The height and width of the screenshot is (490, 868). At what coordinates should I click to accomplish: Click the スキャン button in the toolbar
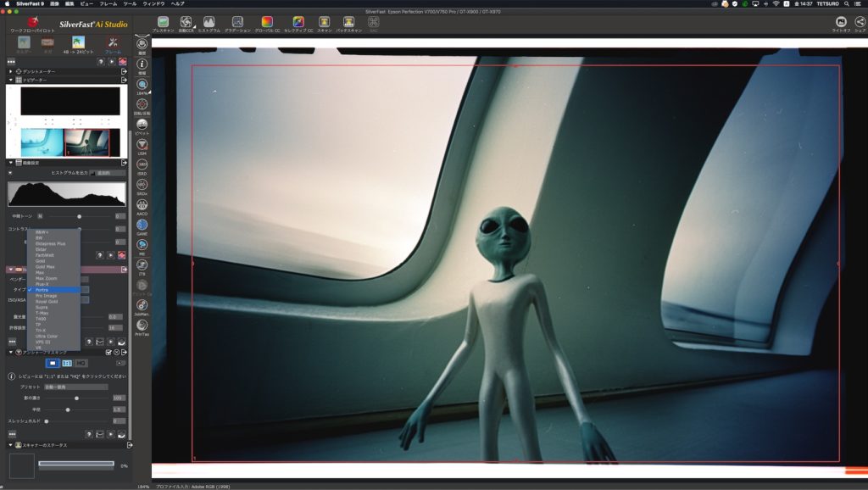click(x=325, y=22)
